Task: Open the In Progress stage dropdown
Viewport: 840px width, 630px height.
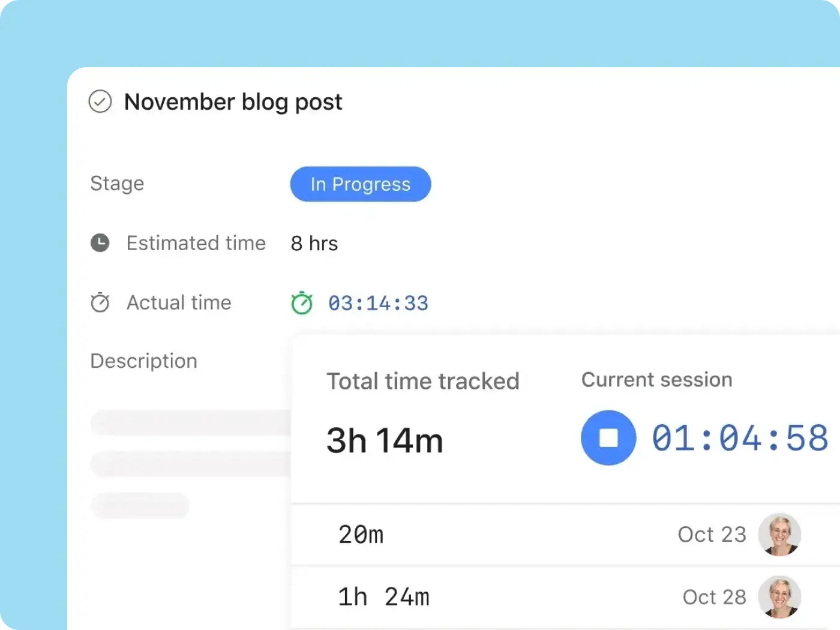Action: [x=361, y=184]
